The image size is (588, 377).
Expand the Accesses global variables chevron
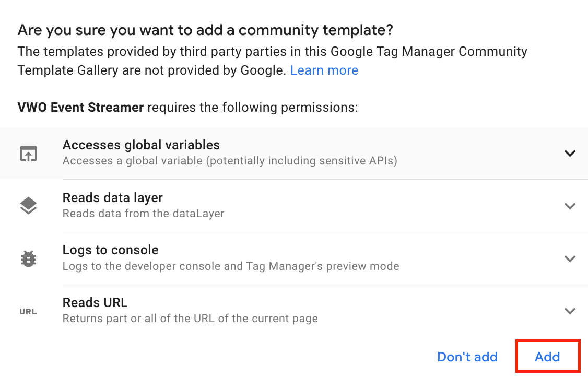(570, 153)
